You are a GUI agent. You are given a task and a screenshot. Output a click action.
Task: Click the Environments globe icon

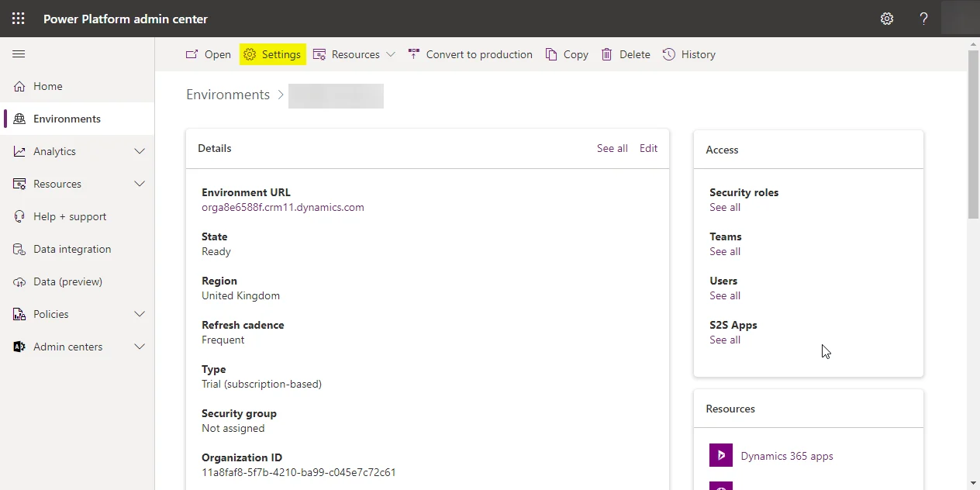click(19, 119)
